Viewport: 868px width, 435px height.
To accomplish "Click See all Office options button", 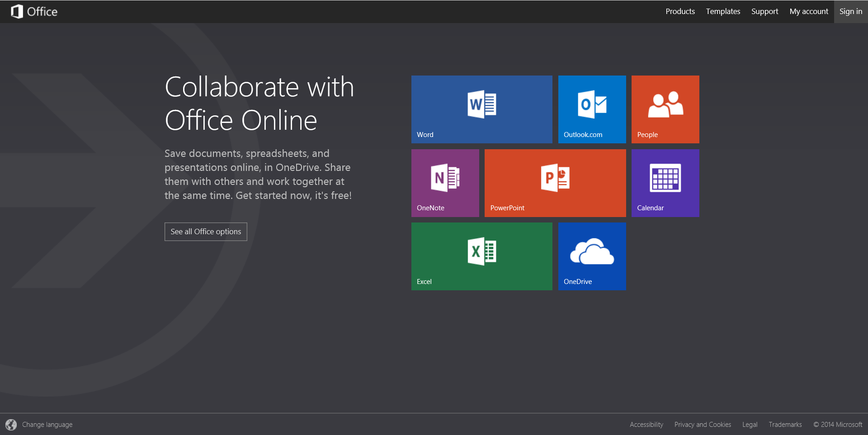I will [x=206, y=232].
